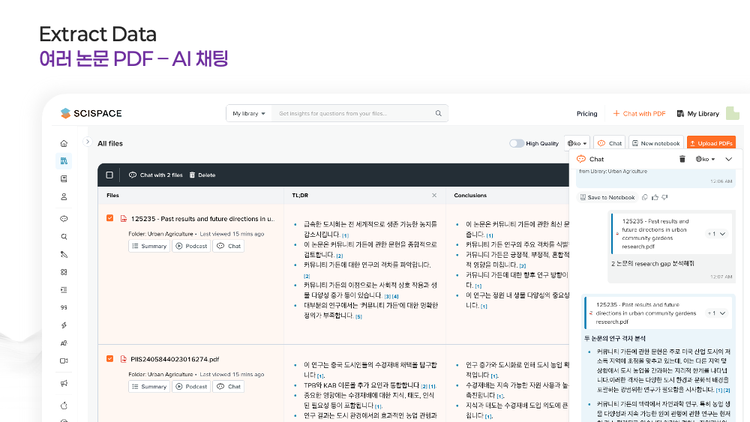Click Podcast for PIIS2405844023016274.pdf

(191, 387)
